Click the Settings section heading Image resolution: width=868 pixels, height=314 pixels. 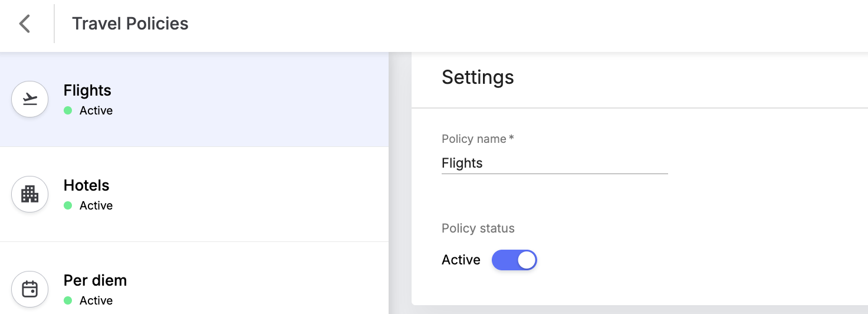click(x=478, y=77)
